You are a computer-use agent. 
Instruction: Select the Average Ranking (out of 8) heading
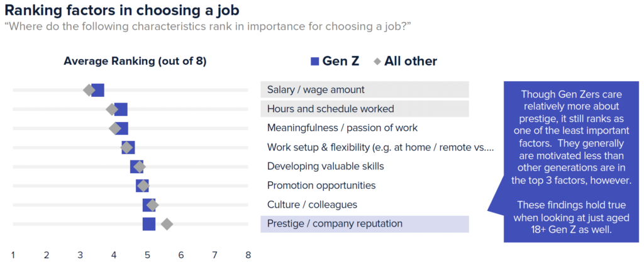[135, 62]
